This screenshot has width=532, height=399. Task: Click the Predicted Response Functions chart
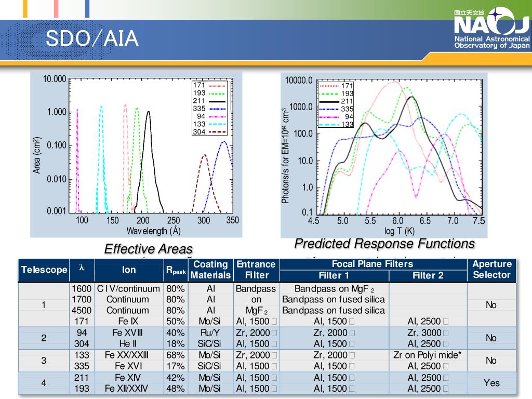coord(384,155)
